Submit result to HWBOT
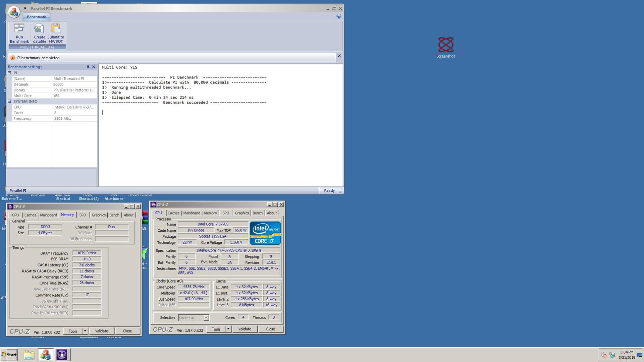The height and width of the screenshot is (362, 644). click(x=56, y=34)
